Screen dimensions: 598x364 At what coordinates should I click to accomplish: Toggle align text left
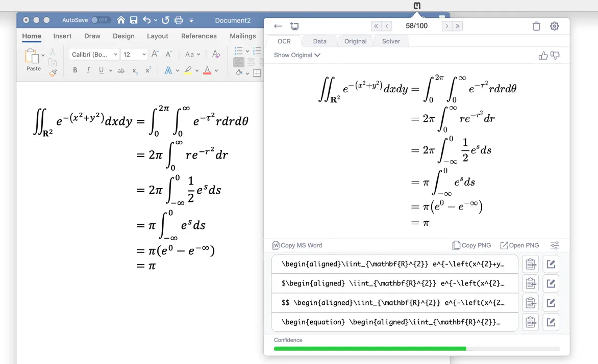(239, 62)
